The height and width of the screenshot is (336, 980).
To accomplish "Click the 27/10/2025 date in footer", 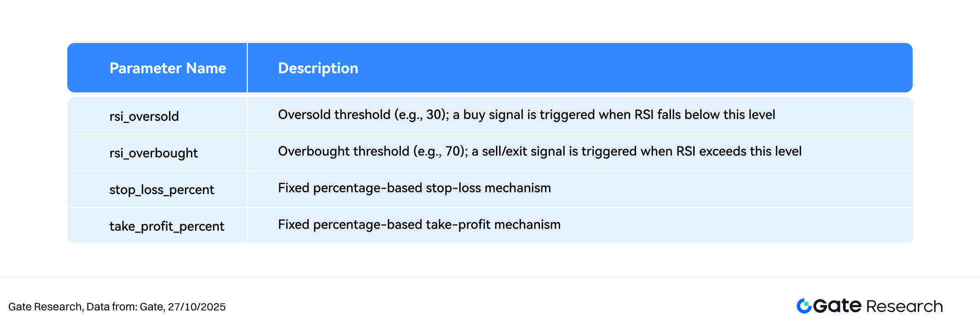I will tap(197, 307).
